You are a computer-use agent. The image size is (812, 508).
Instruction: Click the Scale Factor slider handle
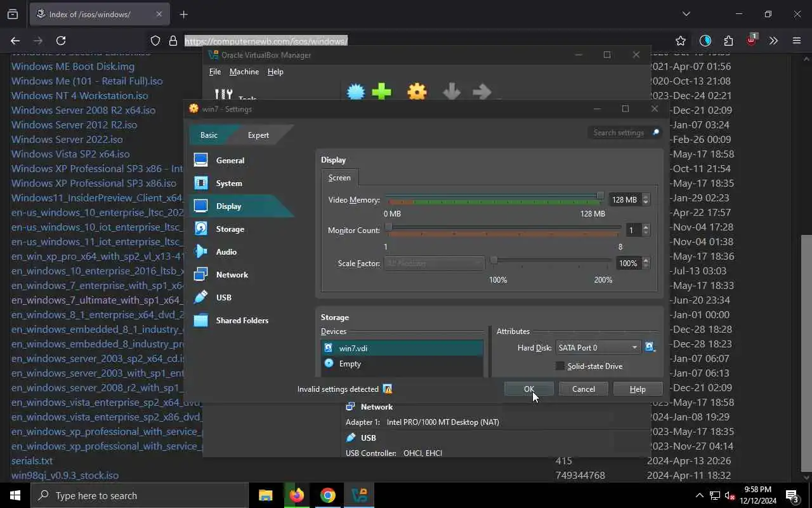[x=494, y=260]
